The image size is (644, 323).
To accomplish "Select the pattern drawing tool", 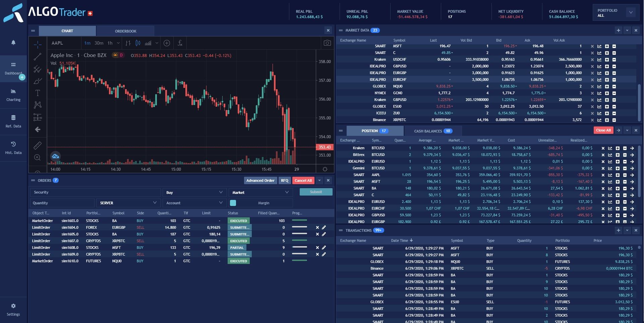I will point(38,105).
